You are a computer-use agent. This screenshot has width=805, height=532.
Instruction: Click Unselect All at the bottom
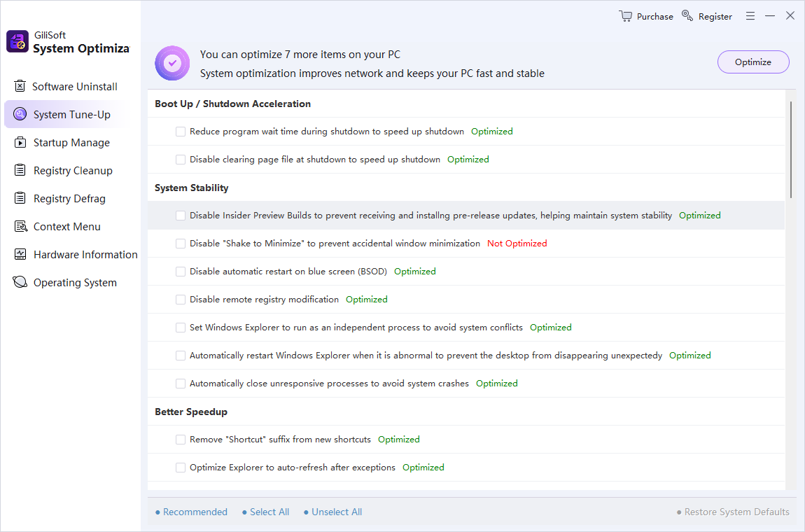(x=333, y=512)
